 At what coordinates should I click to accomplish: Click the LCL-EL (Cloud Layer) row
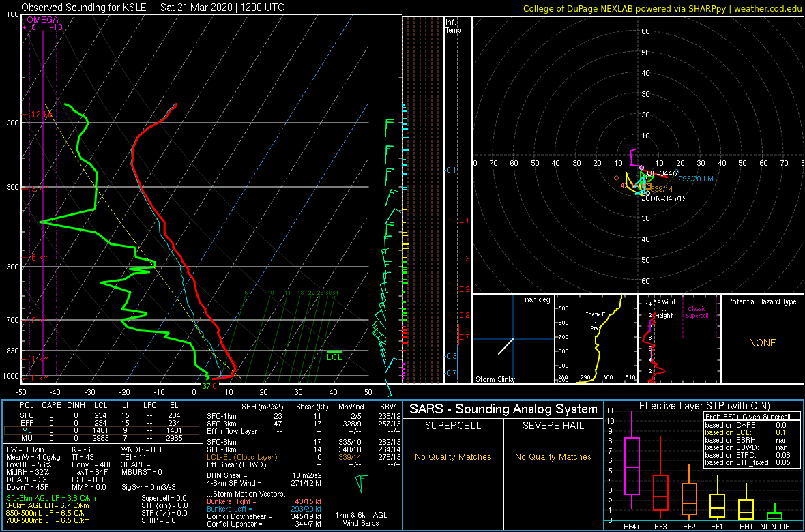[304, 456]
